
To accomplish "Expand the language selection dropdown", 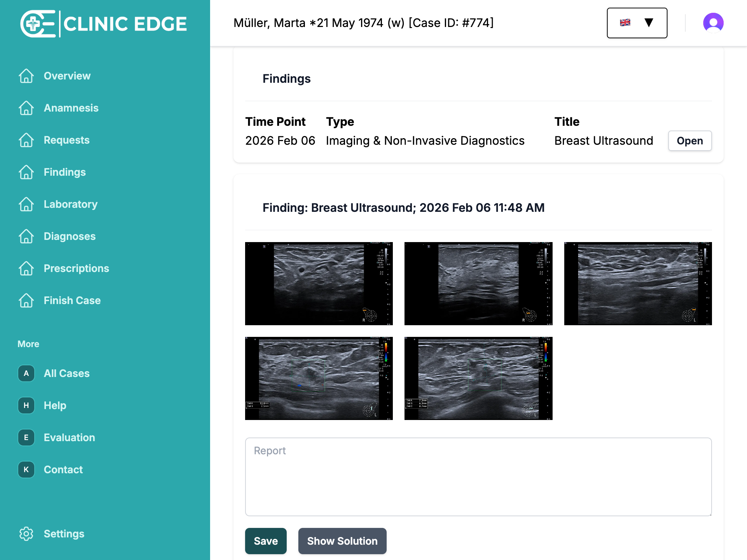I will pos(637,23).
